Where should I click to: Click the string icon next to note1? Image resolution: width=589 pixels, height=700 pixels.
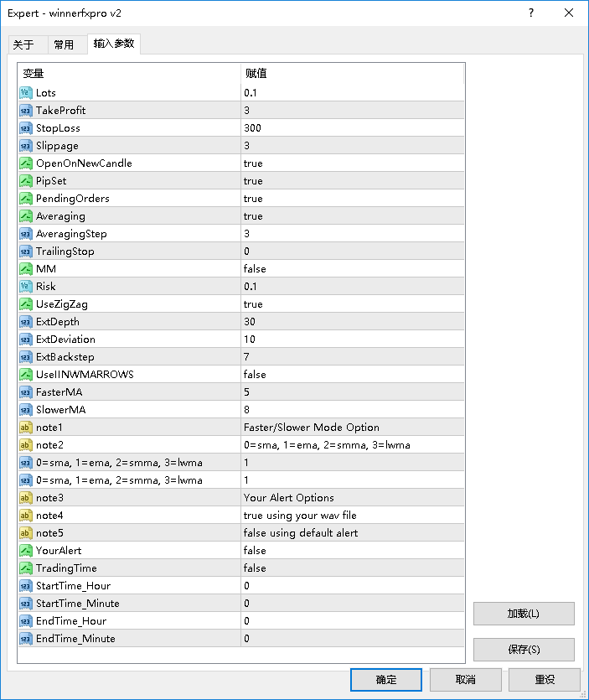tap(26, 428)
